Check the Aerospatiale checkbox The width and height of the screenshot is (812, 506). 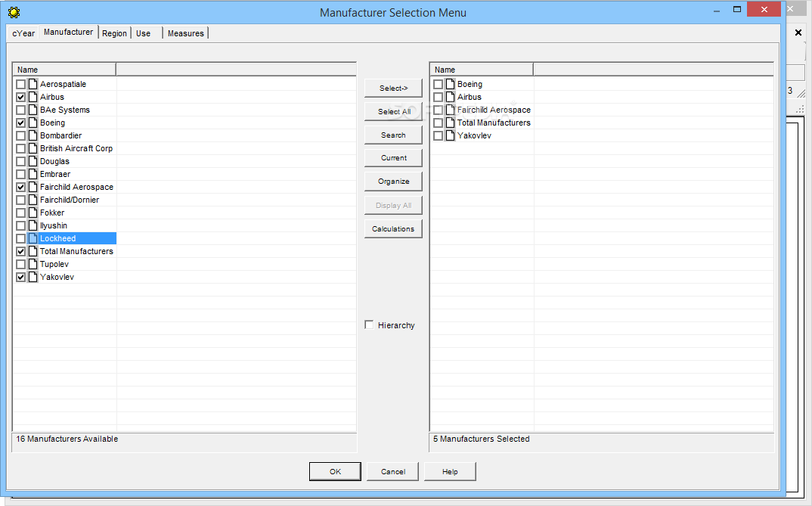[20, 84]
